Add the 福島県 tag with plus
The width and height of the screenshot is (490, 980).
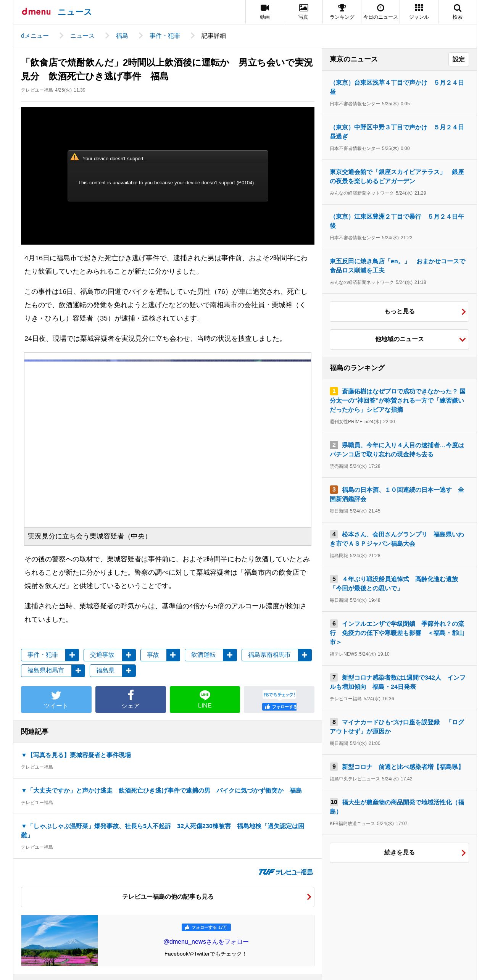click(129, 671)
